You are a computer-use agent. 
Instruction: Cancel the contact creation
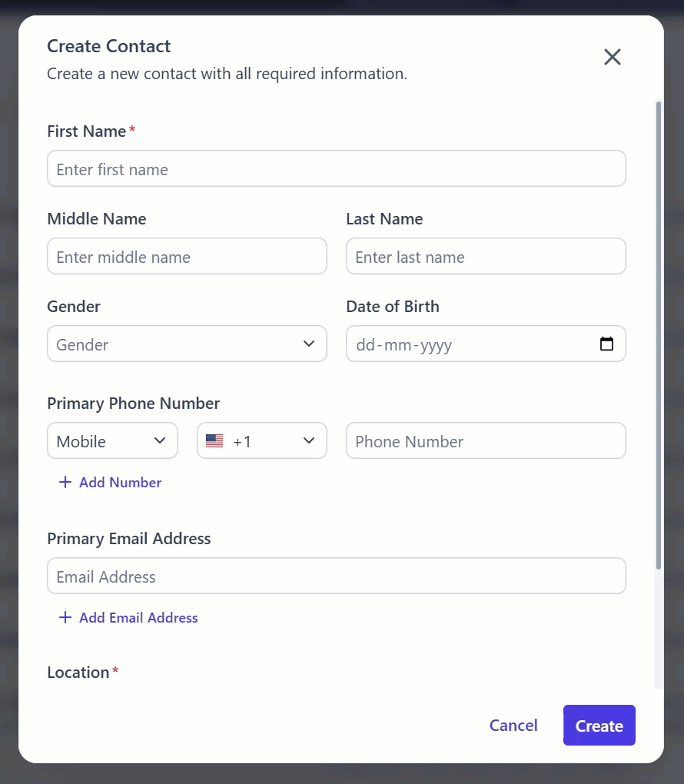tap(513, 725)
